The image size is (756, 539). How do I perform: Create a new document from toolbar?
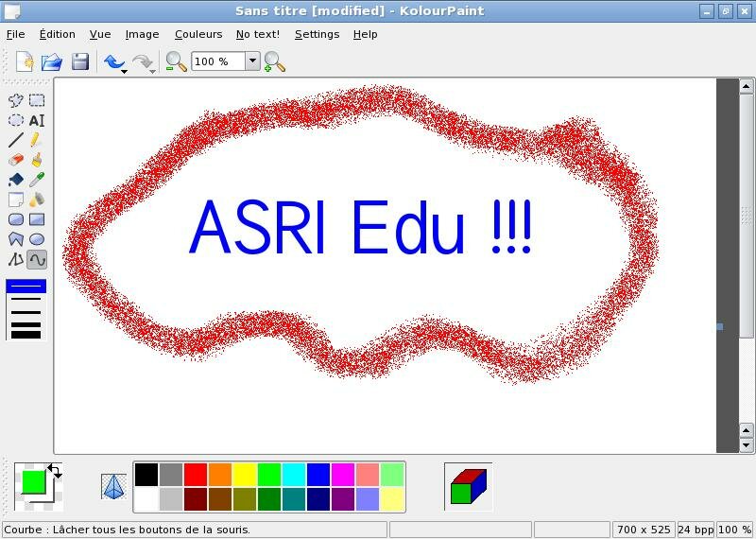(25, 61)
